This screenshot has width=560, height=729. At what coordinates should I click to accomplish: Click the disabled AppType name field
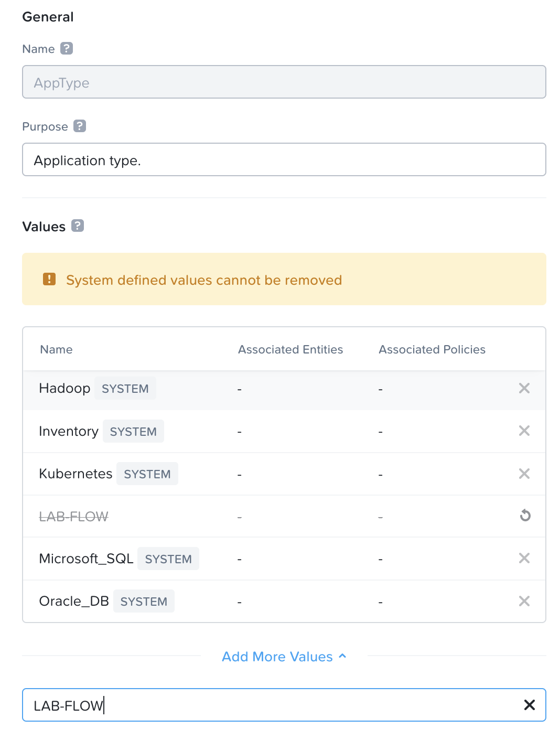click(284, 82)
